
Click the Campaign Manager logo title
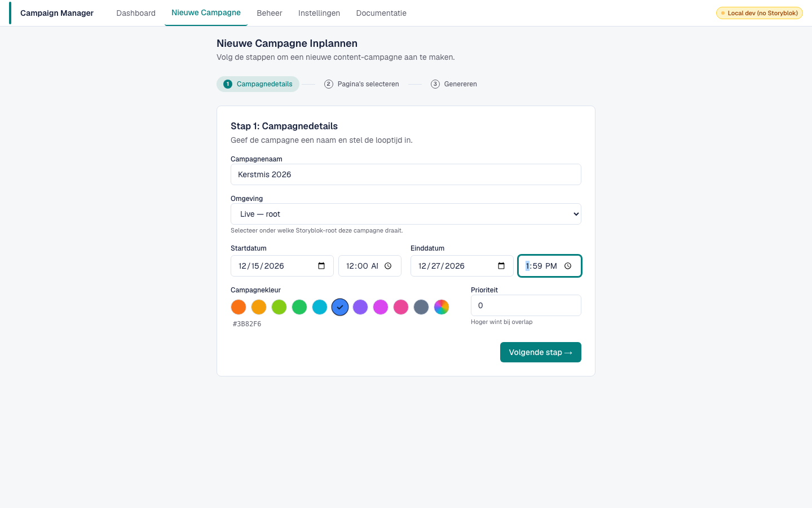coord(57,13)
